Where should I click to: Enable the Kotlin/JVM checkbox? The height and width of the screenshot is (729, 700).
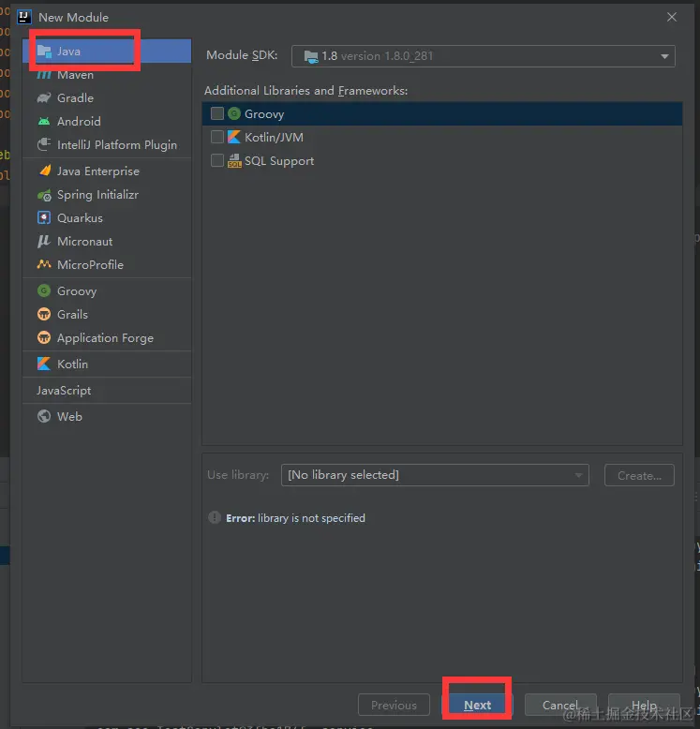click(x=217, y=137)
